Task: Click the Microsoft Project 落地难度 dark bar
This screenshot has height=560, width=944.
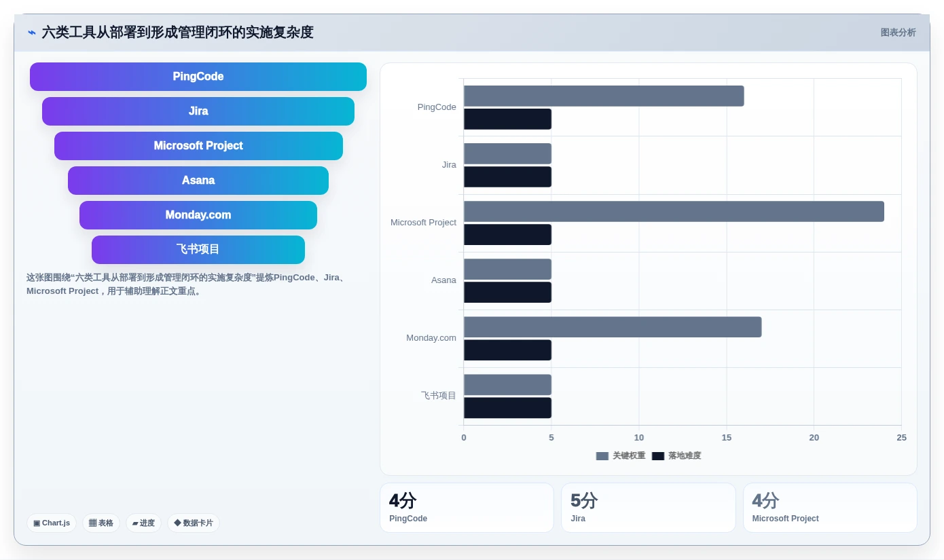Action: 507,234
